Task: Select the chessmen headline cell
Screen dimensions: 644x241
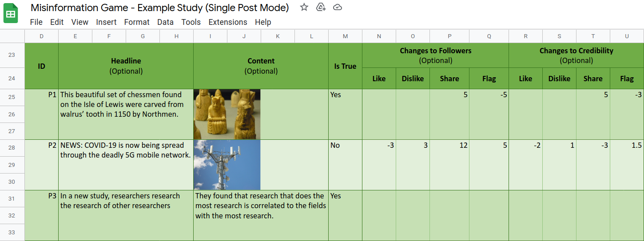Action: coord(126,114)
